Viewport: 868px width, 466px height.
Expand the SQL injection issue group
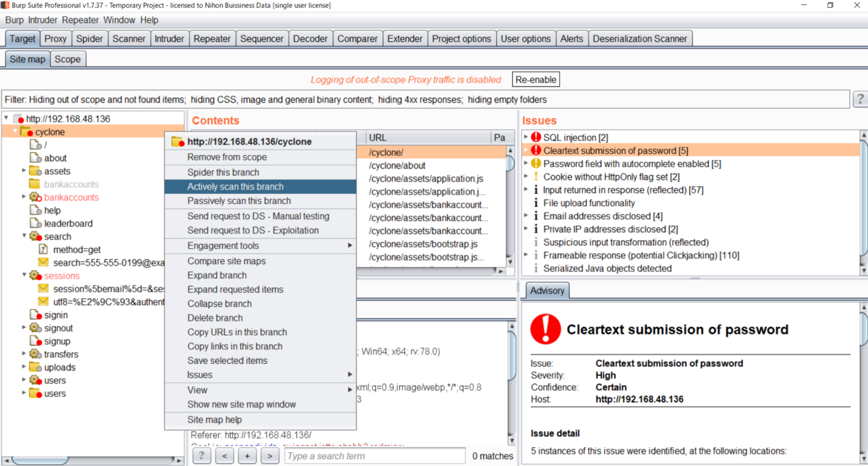[x=526, y=137]
